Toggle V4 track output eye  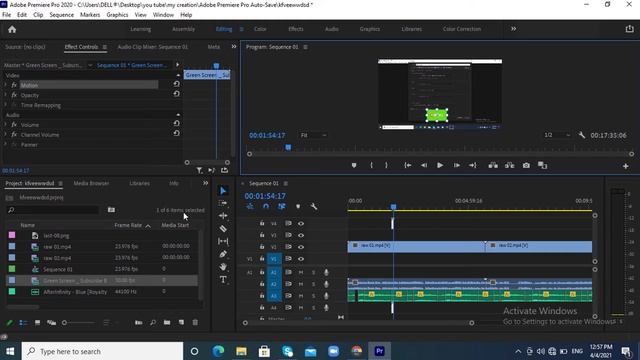(x=301, y=224)
